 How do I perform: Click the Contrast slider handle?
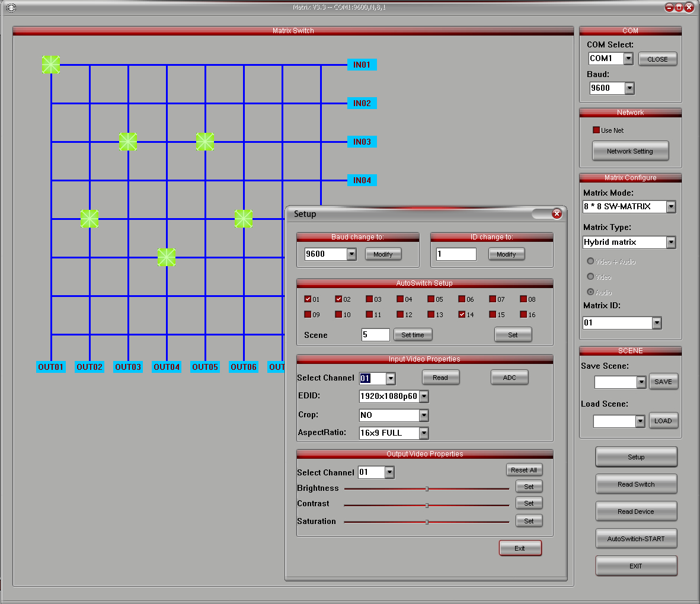(427, 506)
